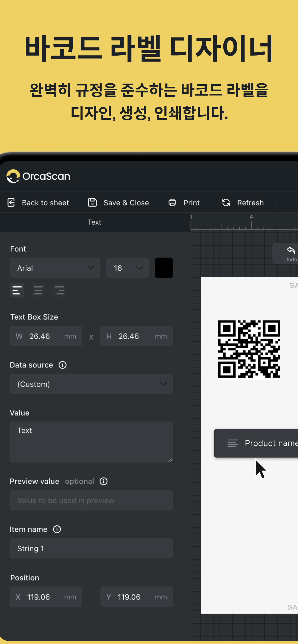Click the OrcaScan logo
This screenshot has height=644, width=298.
coord(38,176)
